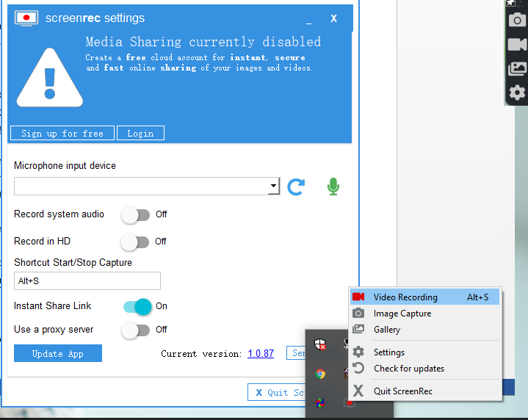Open Image Capture from the side toolbar camera
528x420 pixels.
pyautogui.click(x=517, y=20)
